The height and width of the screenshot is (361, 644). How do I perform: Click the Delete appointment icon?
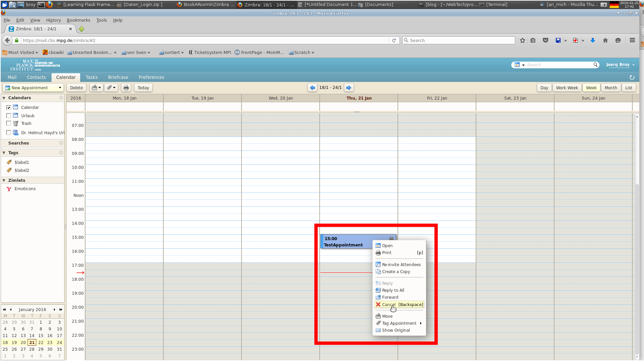pyautogui.click(x=378, y=304)
